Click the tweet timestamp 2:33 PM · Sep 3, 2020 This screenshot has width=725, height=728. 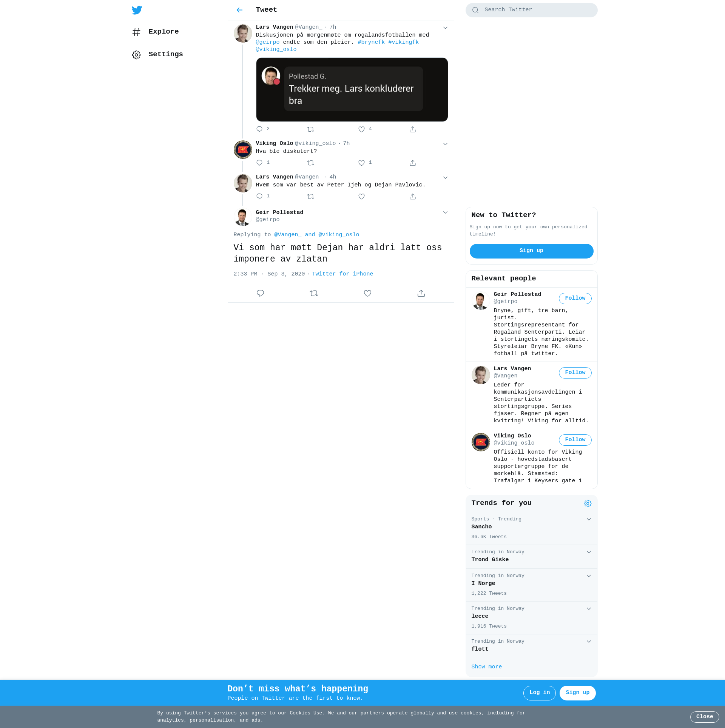point(269,274)
